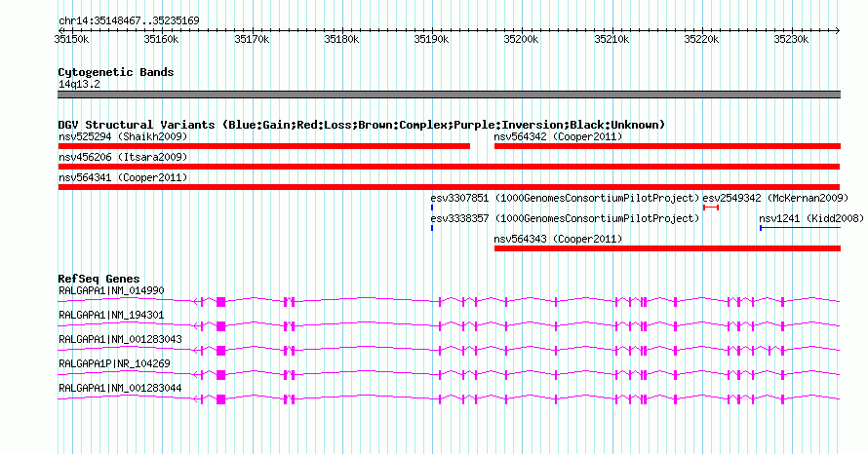The height and width of the screenshot is (454, 868).
Task: Click the RALGAPA1|NM_194301 transcript label
Action: point(111,316)
